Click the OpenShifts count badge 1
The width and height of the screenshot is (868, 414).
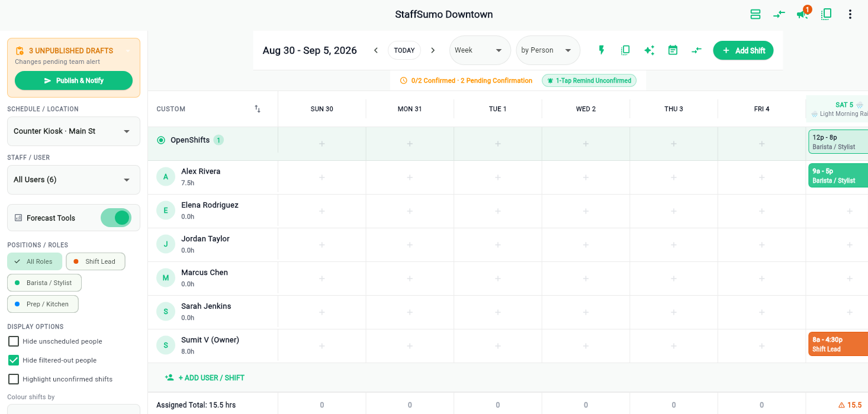pos(218,140)
